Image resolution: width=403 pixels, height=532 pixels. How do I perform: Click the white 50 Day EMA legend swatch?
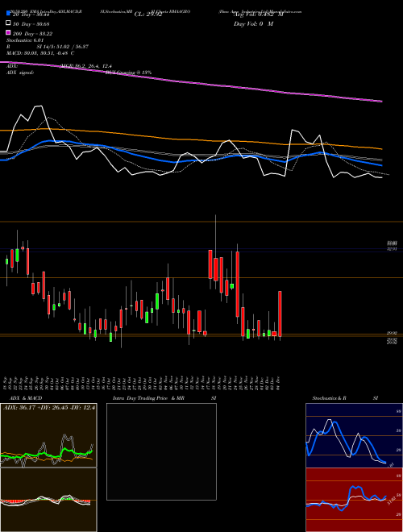point(8,23)
